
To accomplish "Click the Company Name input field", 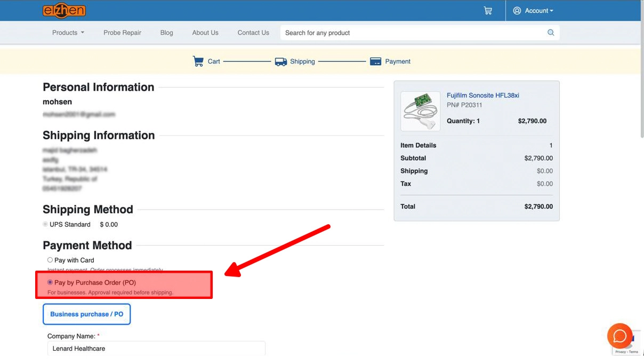I will click(x=156, y=348).
